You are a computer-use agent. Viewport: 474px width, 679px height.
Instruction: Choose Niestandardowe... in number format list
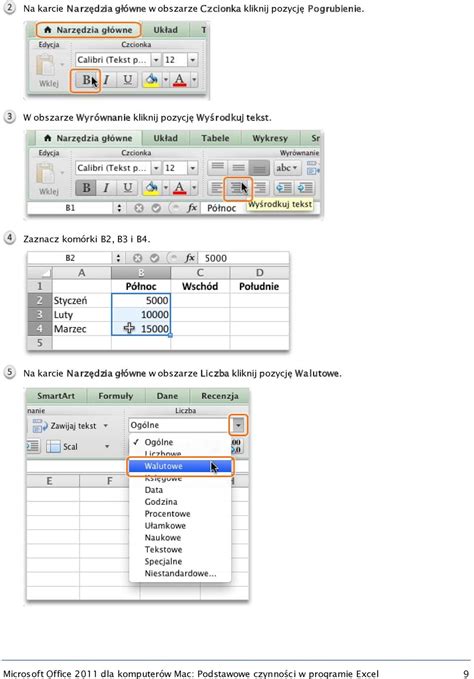[x=180, y=574]
